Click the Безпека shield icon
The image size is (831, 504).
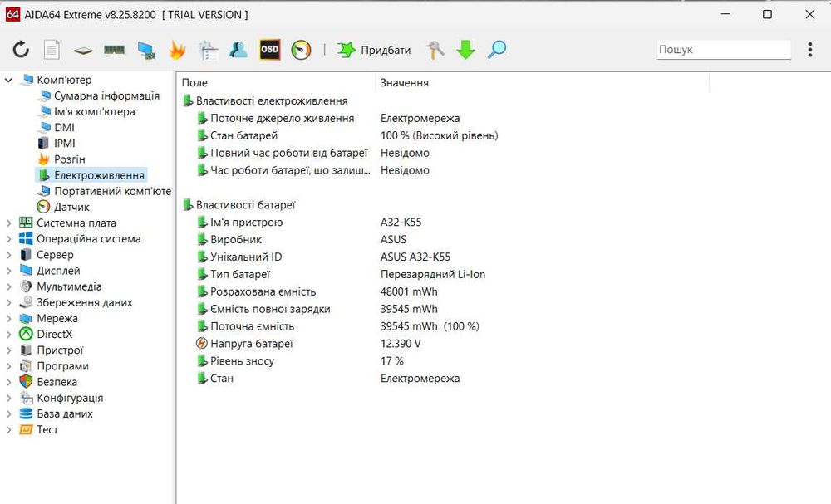pos(26,382)
